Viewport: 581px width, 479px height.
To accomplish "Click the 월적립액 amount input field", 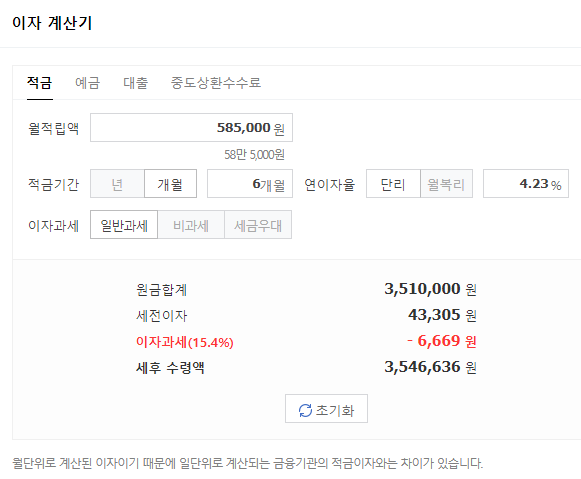I will pyautogui.click(x=191, y=127).
